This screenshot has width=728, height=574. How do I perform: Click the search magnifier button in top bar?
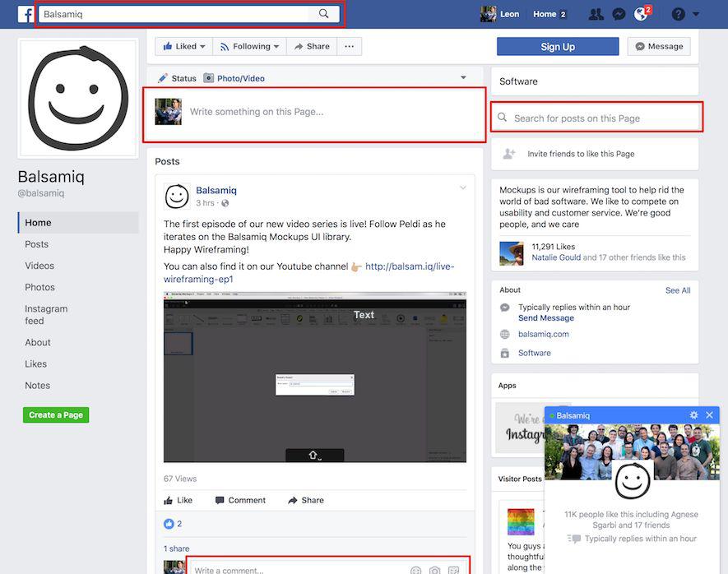323,14
